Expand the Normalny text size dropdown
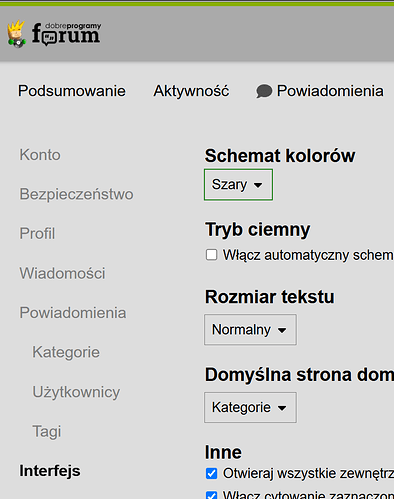Screen dimensions: 394x499 pyautogui.click(x=250, y=330)
